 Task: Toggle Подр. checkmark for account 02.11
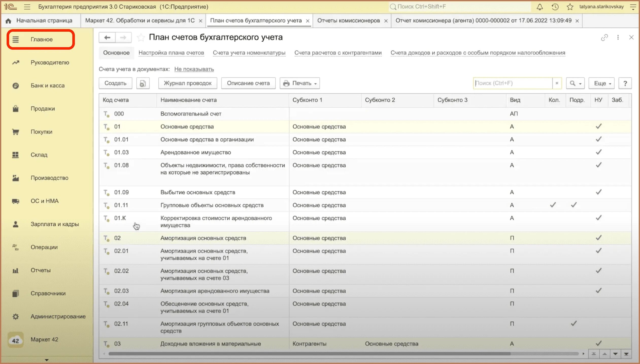coord(574,323)
